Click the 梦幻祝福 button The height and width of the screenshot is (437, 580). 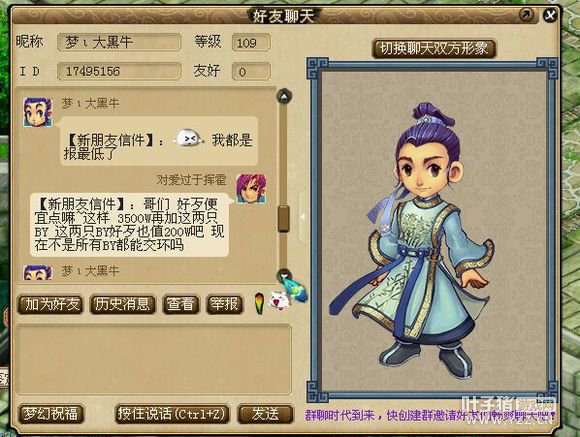(51, 414)
